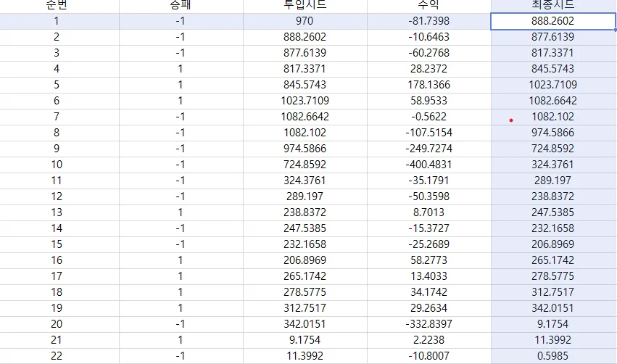Click the cell with value 970
This screenshot has width=617, height=364.
click(305, 21)
